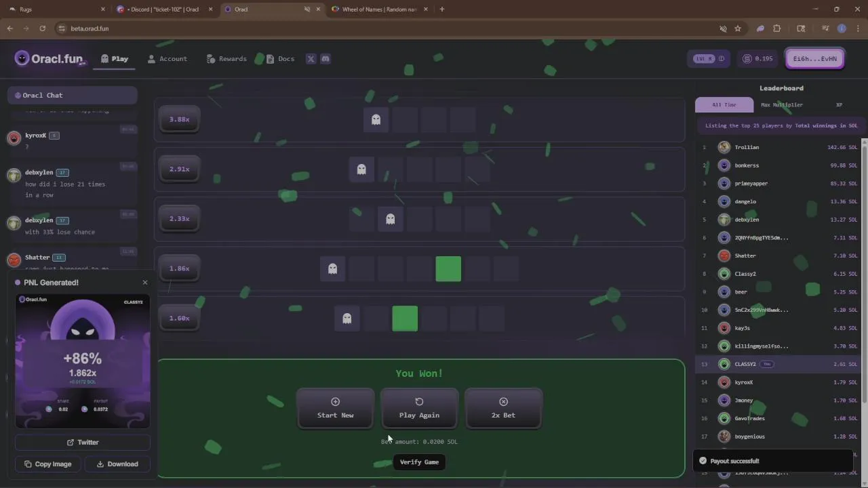
Task: Switch to the Rugs browser tab
Action: 56,9
